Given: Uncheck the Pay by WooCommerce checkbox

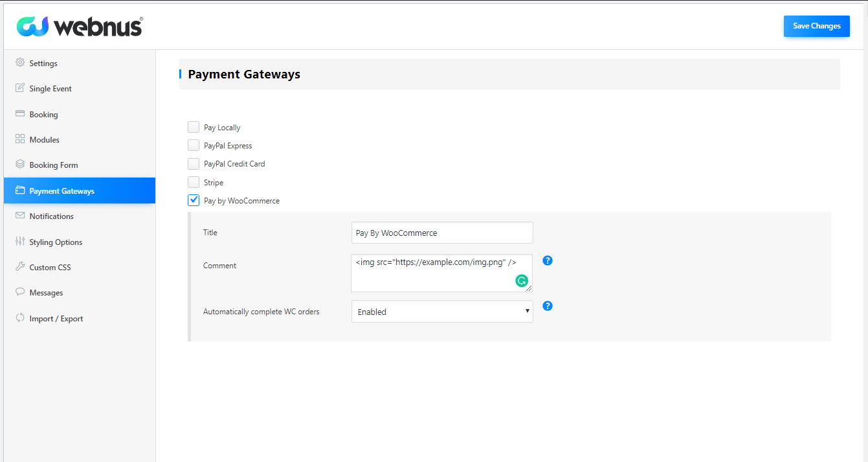Looking at the screenshot, I should point(194,200).
